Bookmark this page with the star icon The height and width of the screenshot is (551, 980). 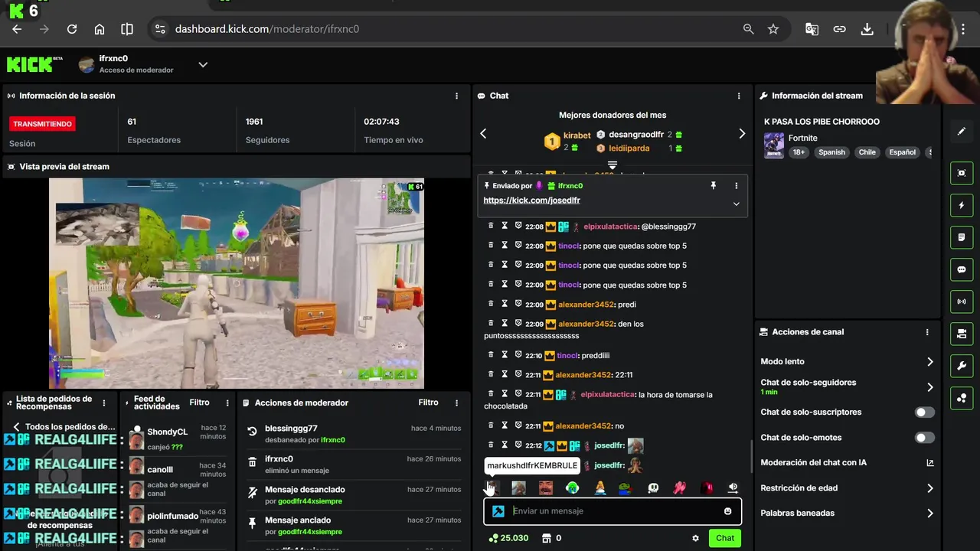[773, 29]
